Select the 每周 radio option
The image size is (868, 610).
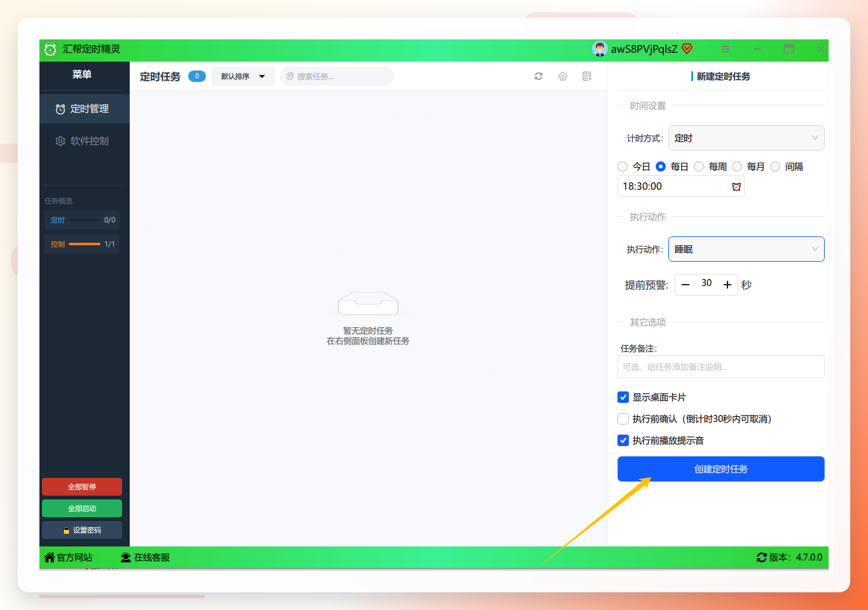click(699, 166)
